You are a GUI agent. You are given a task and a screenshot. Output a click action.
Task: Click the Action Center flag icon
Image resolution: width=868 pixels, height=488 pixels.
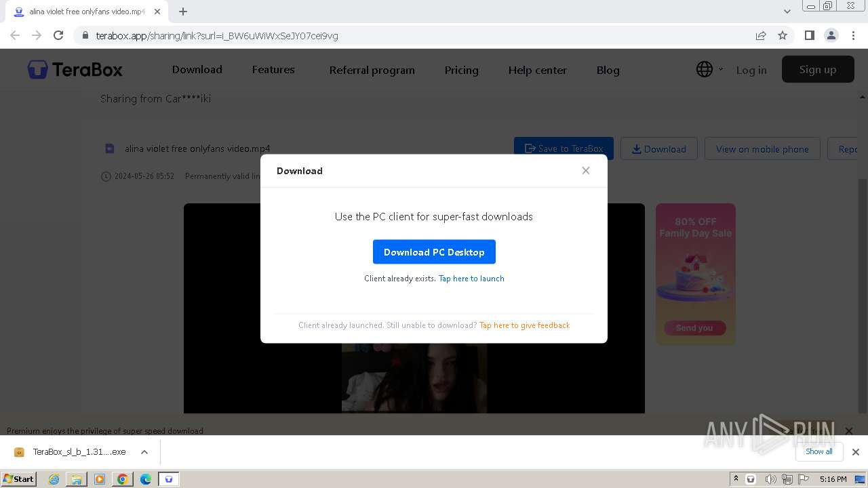(804, 479)
